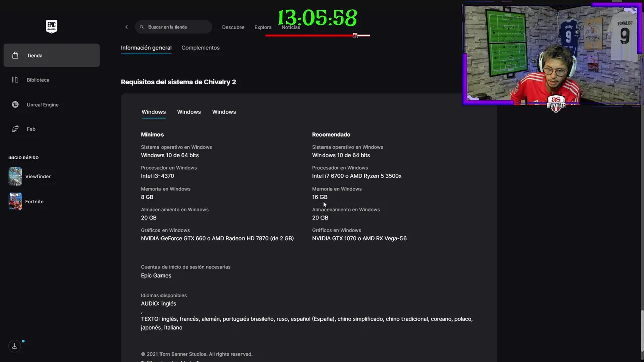This screenshot has height=362, width=644.
Task: Click the Fortnite label in quick launch
Action: point(34,201)
